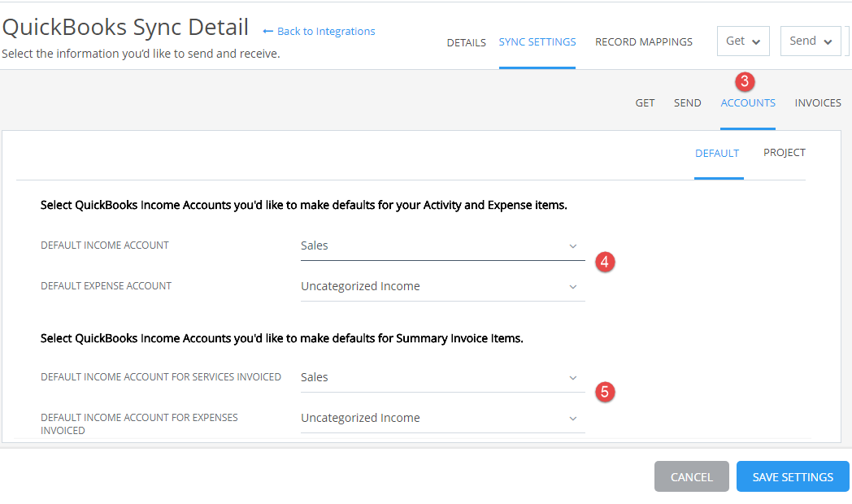Click the Cancel button

click(x=691, y=476)
